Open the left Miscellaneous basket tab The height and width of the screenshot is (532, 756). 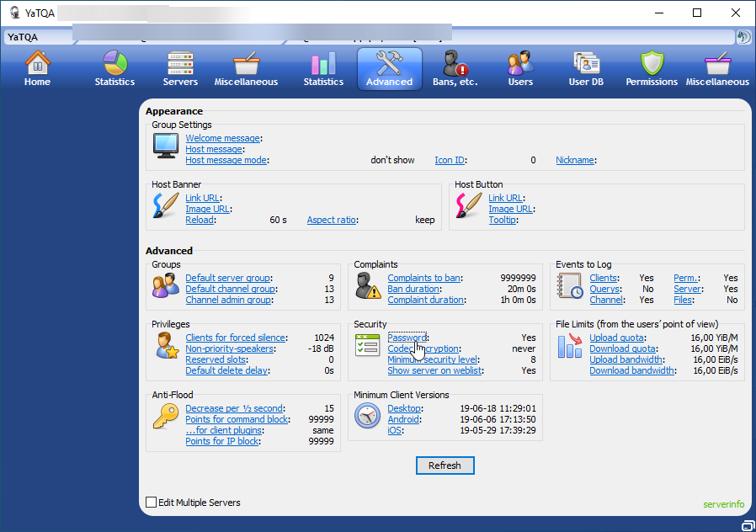tap(246, 68)
